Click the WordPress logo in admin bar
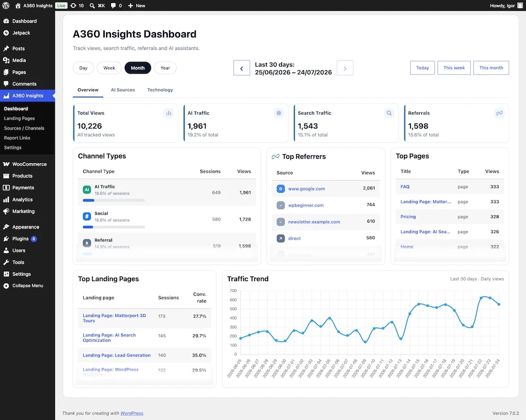 coord(6,5)
